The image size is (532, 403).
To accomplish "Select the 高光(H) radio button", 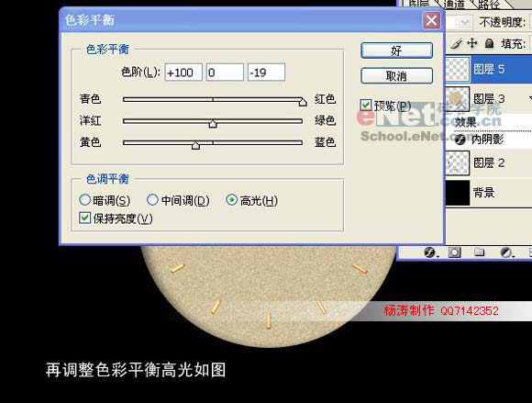I will 231,199.
